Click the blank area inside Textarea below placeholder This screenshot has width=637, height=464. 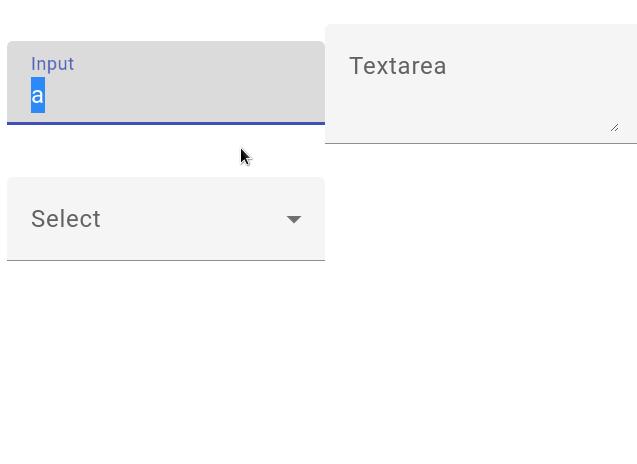coord(470,108)
